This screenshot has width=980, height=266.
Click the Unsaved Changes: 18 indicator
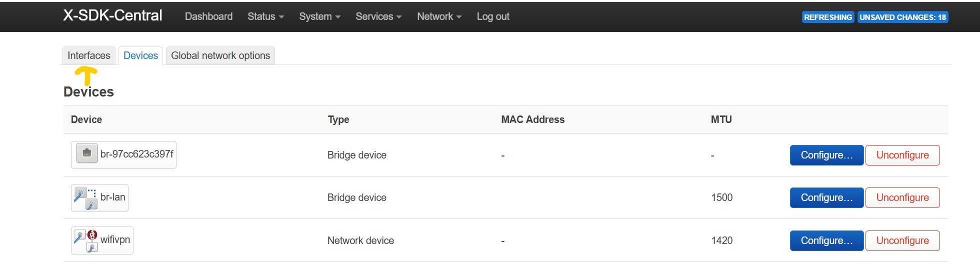[902, 17]
